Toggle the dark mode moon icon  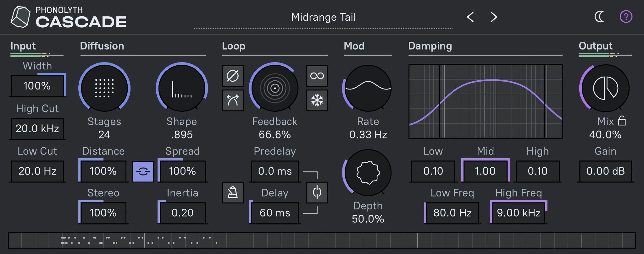pos(599,17)
